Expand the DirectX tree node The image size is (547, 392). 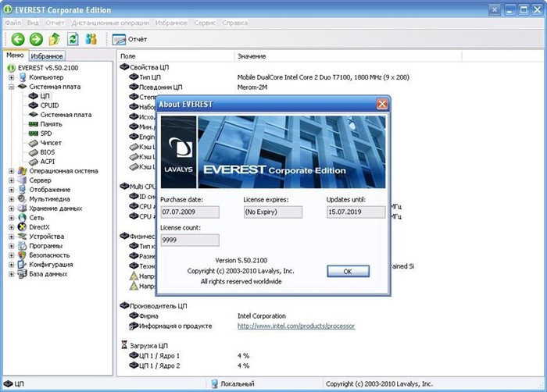12,227
